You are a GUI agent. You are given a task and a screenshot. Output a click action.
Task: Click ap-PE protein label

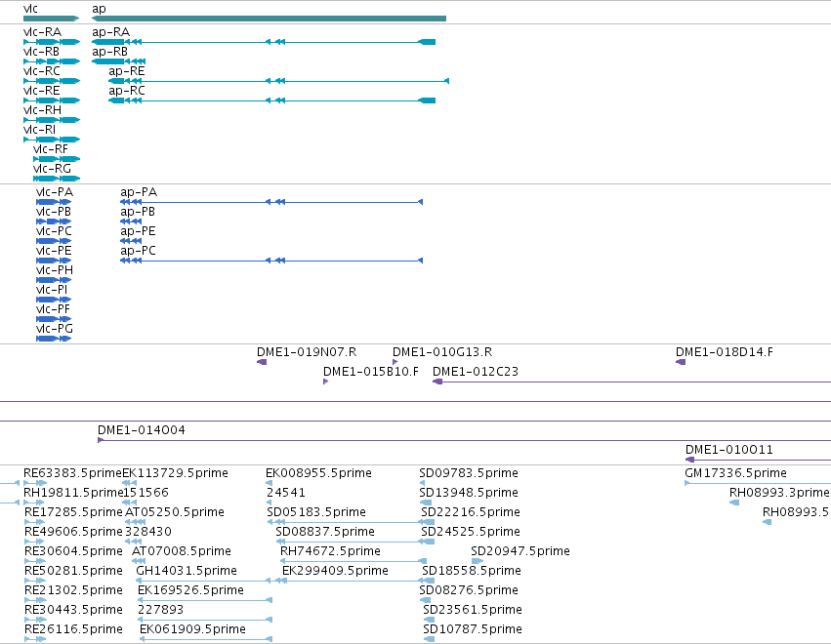138,231
